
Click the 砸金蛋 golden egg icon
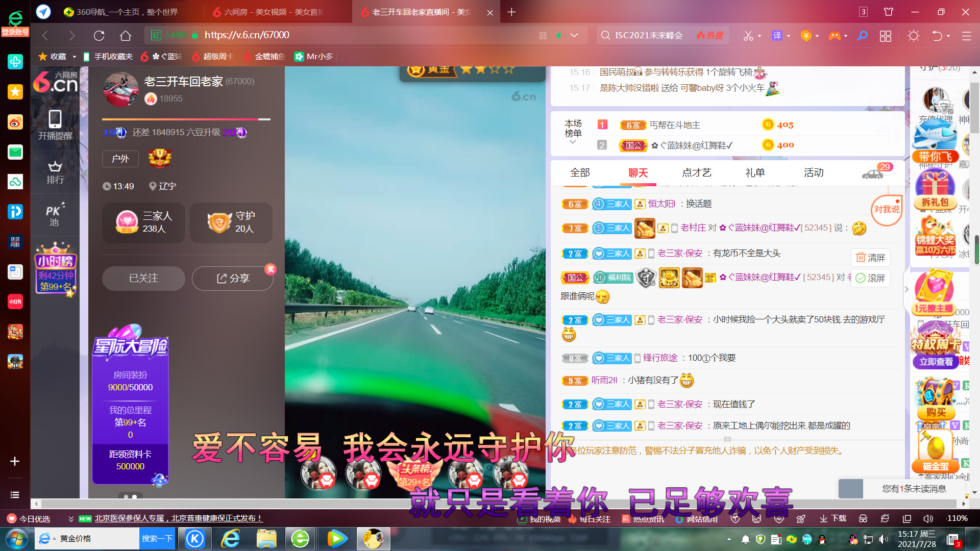coord(935,452)
